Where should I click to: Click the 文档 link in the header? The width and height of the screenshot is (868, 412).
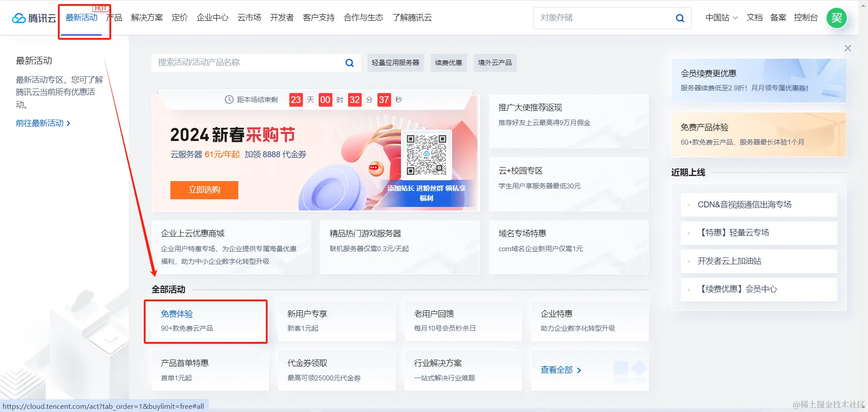(x=755, y=18)
